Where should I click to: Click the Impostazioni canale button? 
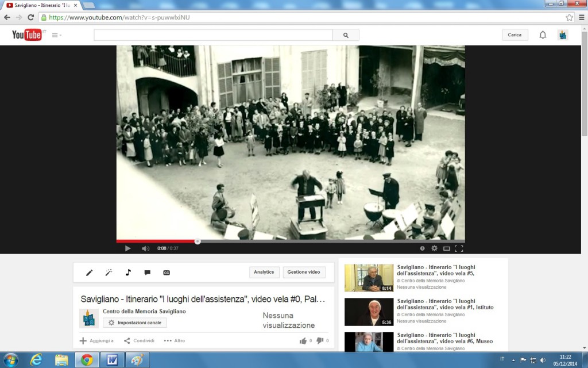tap(135, 323)
